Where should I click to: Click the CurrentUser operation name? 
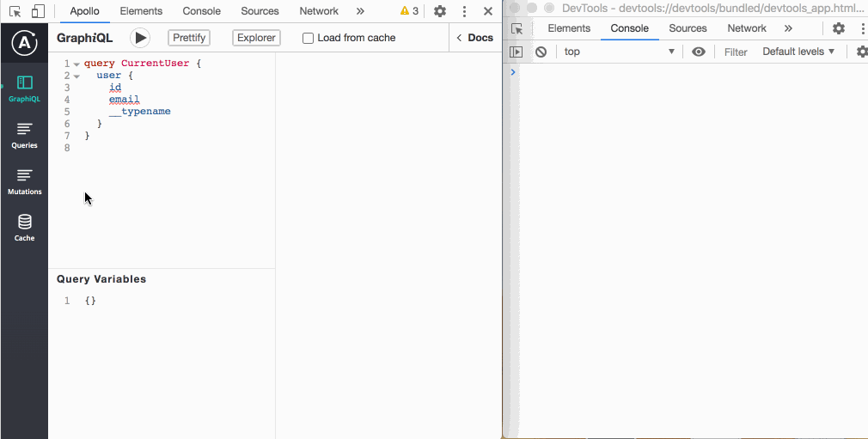pos(155,64)
